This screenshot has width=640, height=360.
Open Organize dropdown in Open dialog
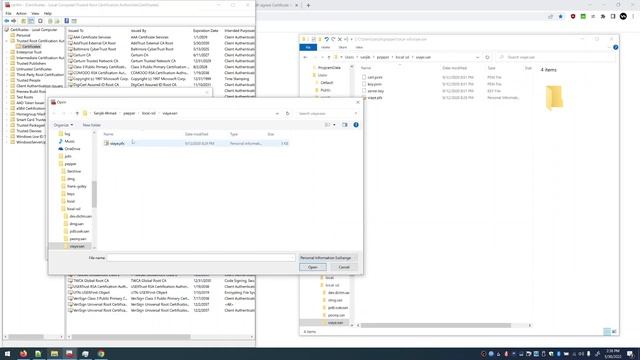point(63,125)
